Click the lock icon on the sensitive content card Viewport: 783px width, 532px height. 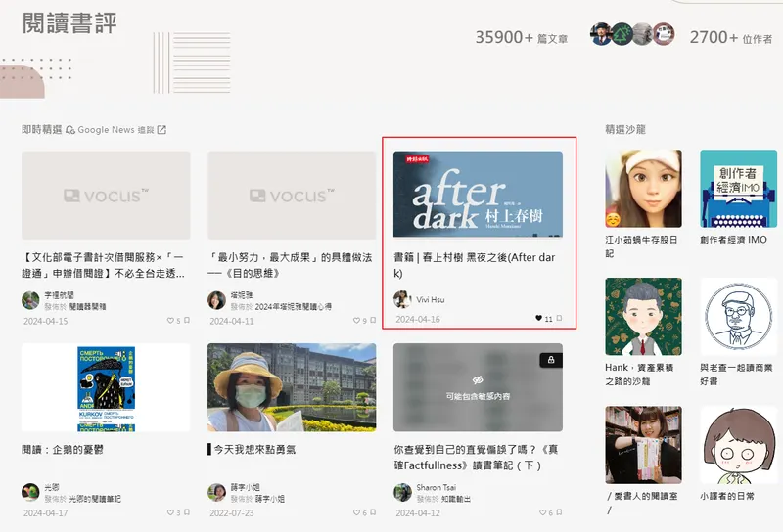pos(551,360)
